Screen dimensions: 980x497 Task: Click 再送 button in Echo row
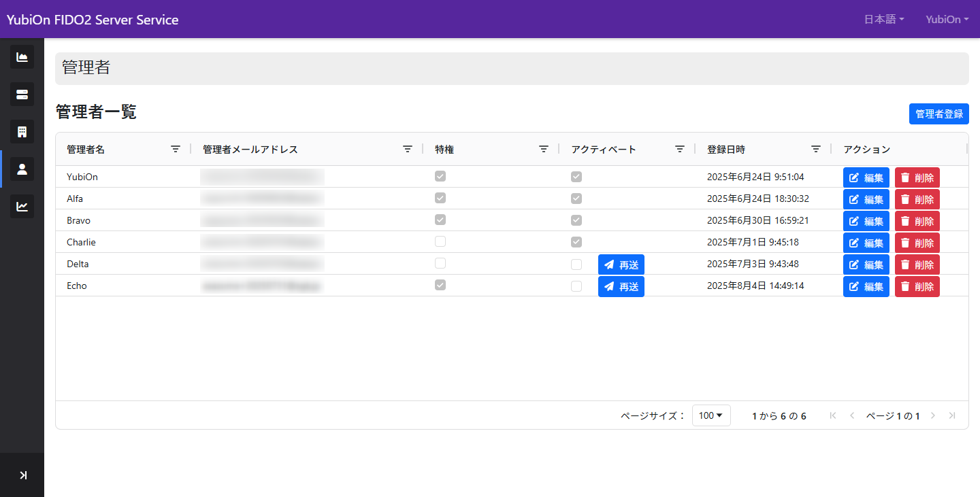(621, 287)
